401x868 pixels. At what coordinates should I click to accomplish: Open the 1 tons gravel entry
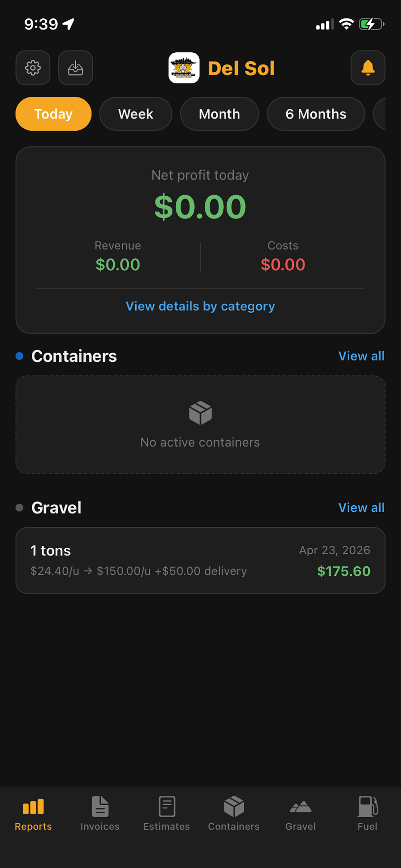[x=200, y=560]
